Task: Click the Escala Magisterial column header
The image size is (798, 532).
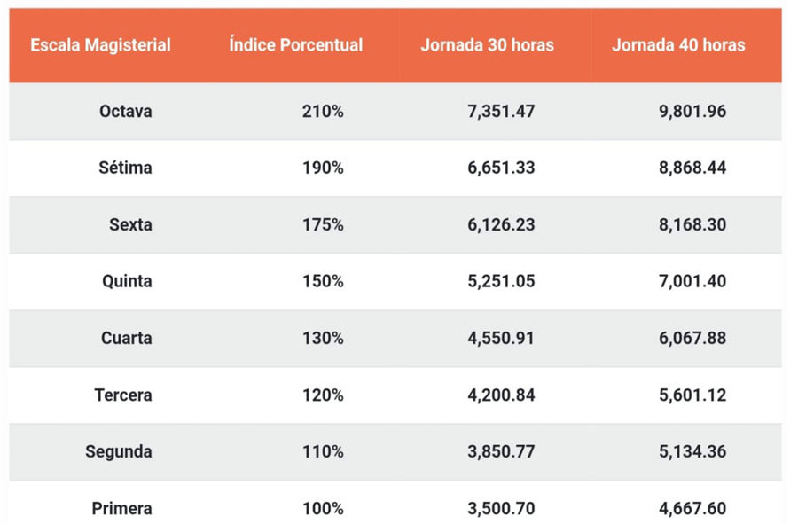Action: 100,45
